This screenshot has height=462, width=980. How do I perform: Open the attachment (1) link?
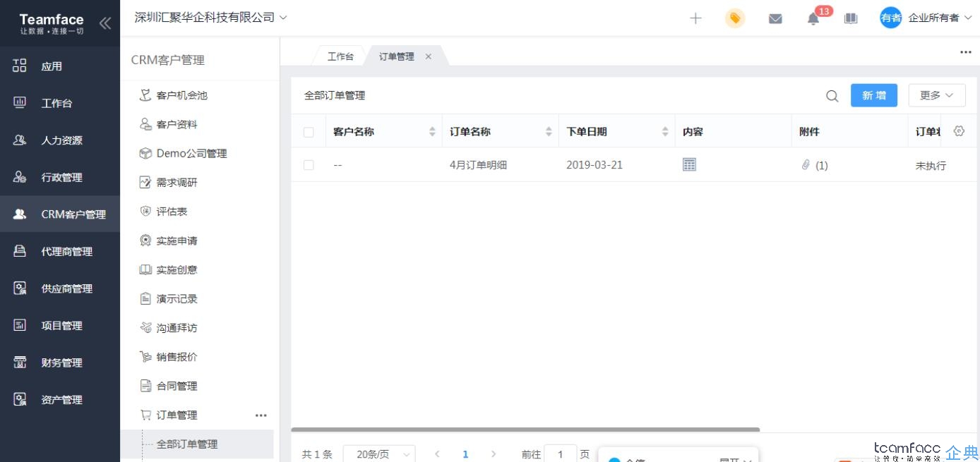click(814, 165)
